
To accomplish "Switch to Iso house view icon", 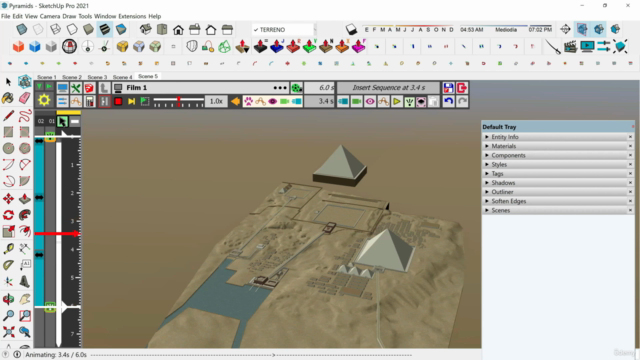I will point(146,29).
